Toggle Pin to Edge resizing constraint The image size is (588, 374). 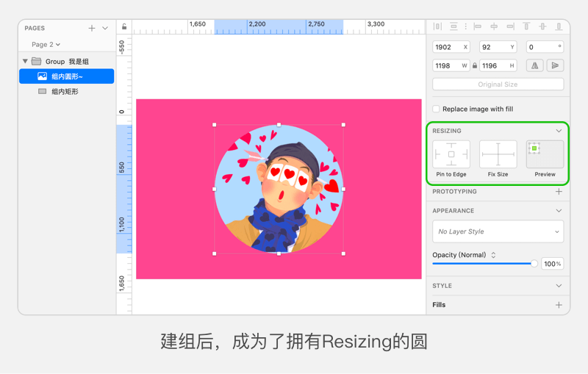pyautogui.click(x=451, y=154)
